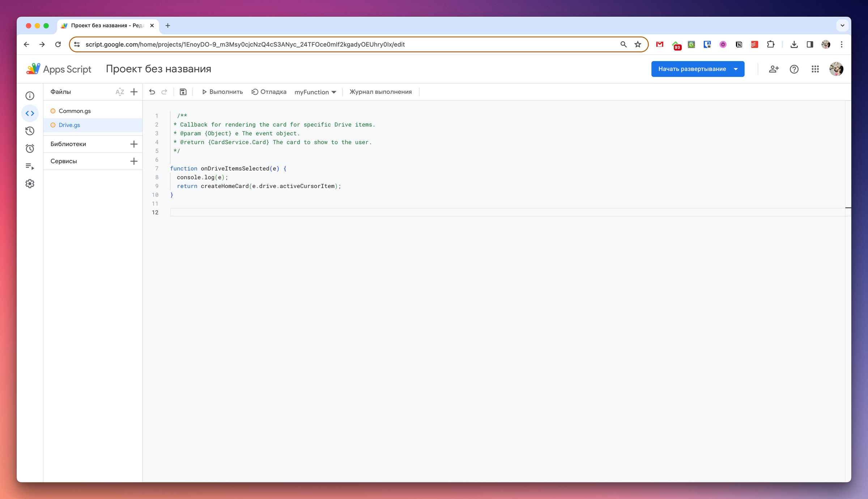Open the Google apps grid icon
The width and height of the screenshot is (868, 499).
[815, 69]
